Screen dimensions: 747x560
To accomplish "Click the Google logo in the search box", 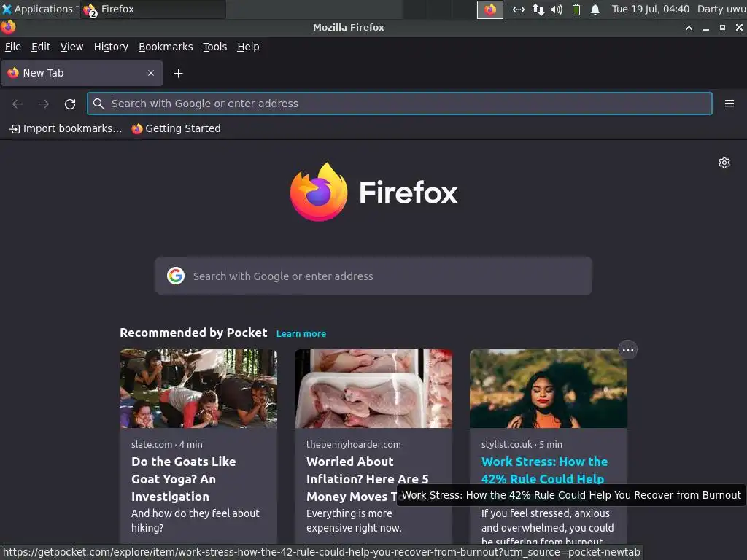I will (x=176, y=276).
